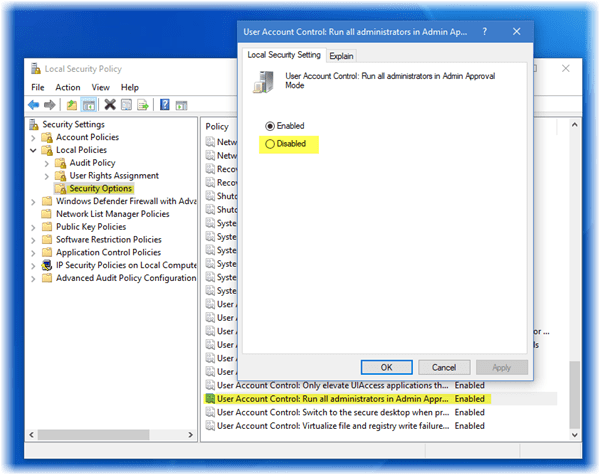Click the Back arrow toolbar icon
The width and height of the screenshot is (600, 475).
[x=34, y=104]
